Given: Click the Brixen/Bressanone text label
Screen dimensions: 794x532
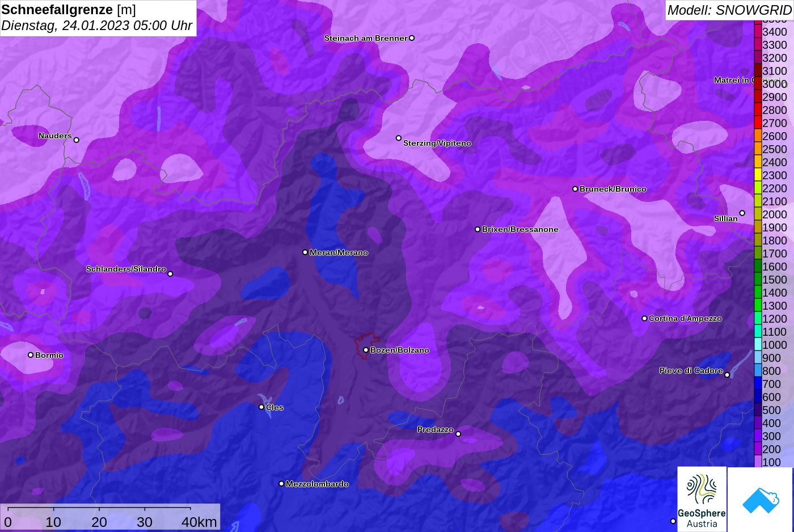Looking at the screenshot, I should point(520,229).
